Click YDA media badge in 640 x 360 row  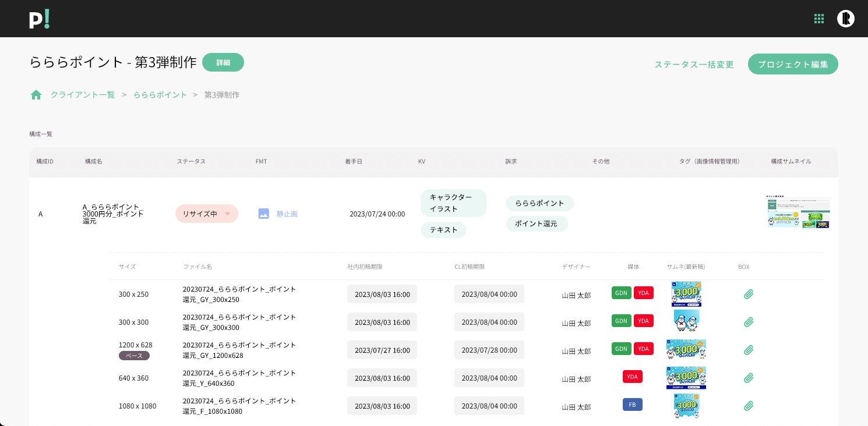[633, 377]
